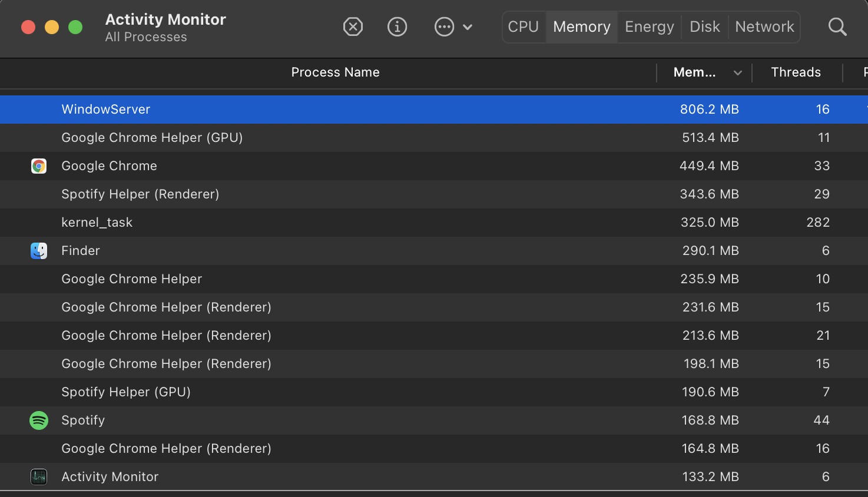Click the Finder app icon
Viewport: 868px width, 497px height.
(39, 251)
